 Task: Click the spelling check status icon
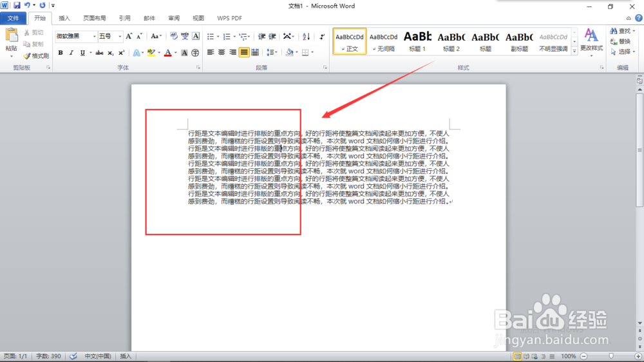tap(73, 356)
